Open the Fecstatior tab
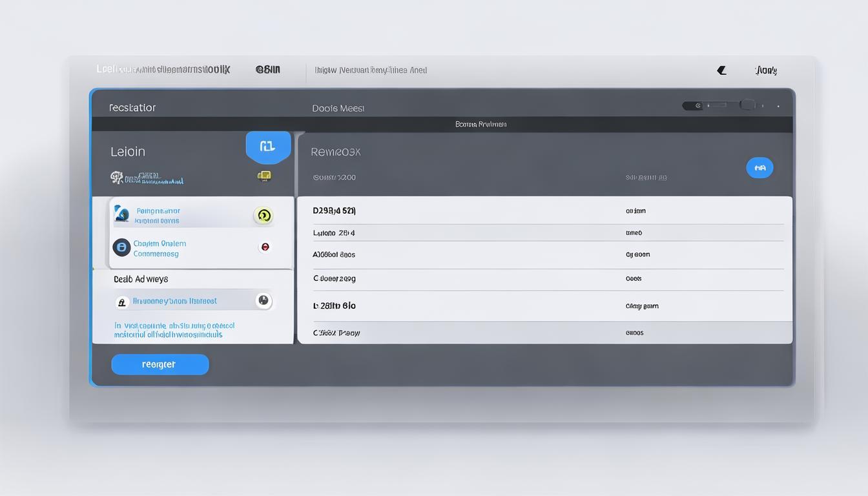Image resolution: width=868 pixels, height=496 pixels. (132, 108)
